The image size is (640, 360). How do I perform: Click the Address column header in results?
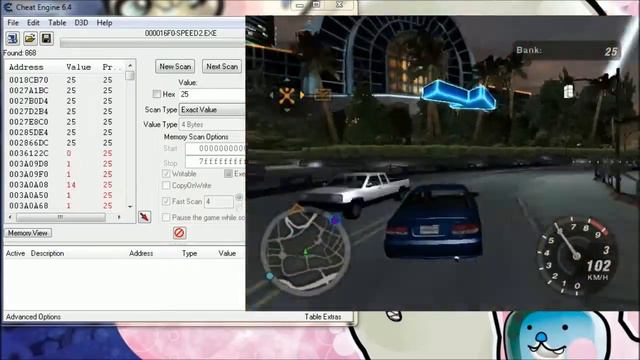point(26,67)
